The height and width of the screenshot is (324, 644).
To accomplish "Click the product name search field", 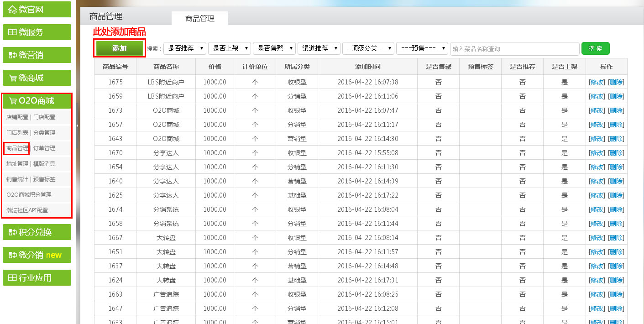I will click(514, 48).
